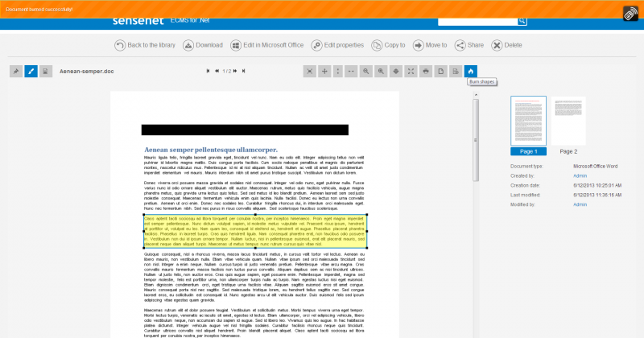Click the scrollbar up arrow
The image size is (644, 338).
476,95
